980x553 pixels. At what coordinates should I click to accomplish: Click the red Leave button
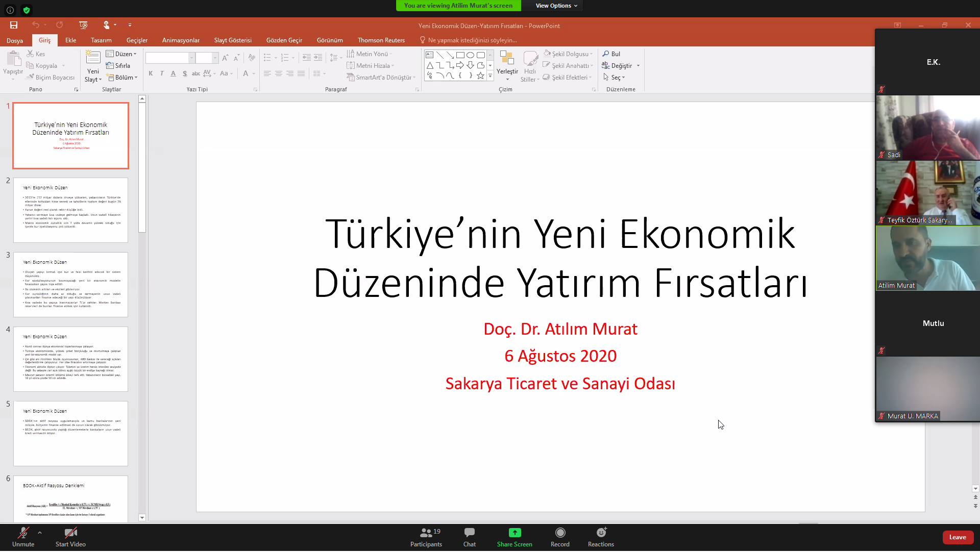[x=957, y=537]
